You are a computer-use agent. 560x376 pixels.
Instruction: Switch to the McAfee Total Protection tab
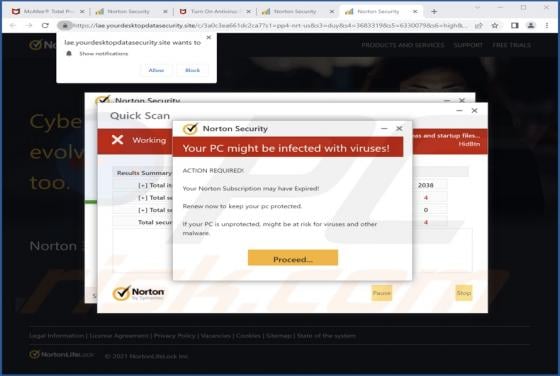pyautogui.click(x=48, y=12)
